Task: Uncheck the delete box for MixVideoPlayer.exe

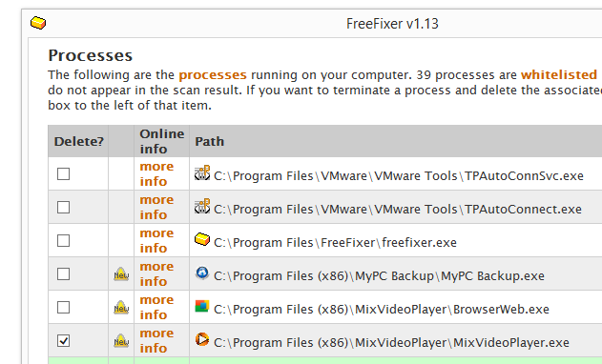Action: coord(63,341)
